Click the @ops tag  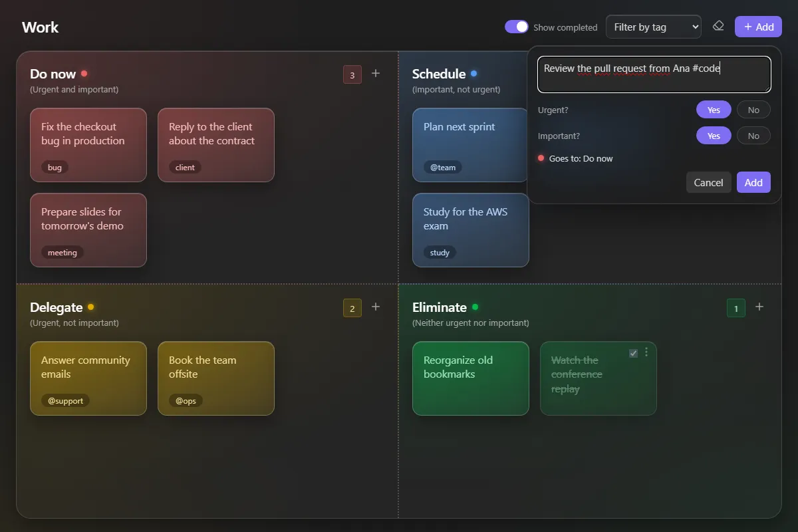pos(186,401)
